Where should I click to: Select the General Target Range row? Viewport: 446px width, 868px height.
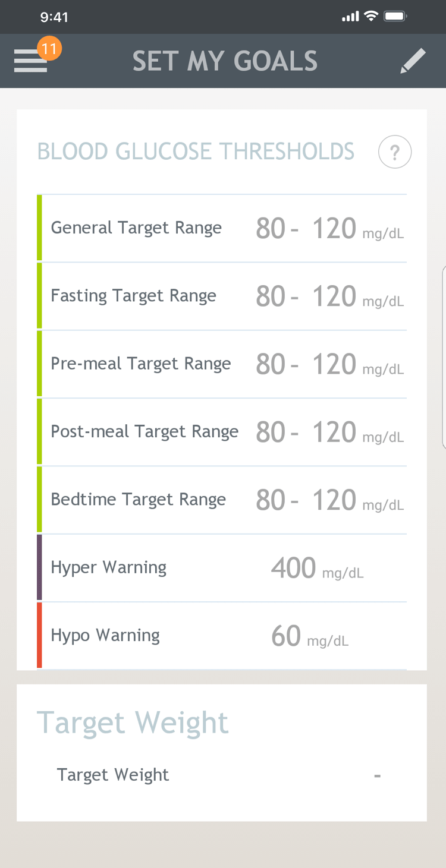click(x=223, y=228)
